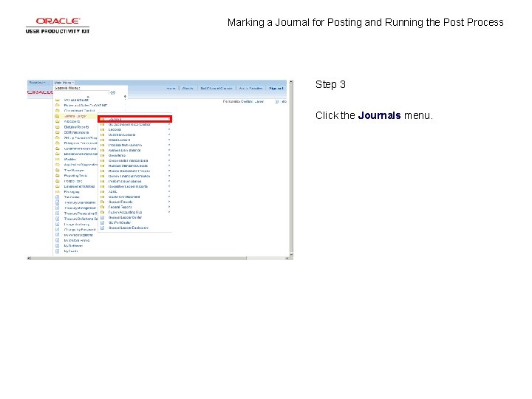Click the Add to Favorites link
Screen dimensions: 532x399
[x=250, y=88]
